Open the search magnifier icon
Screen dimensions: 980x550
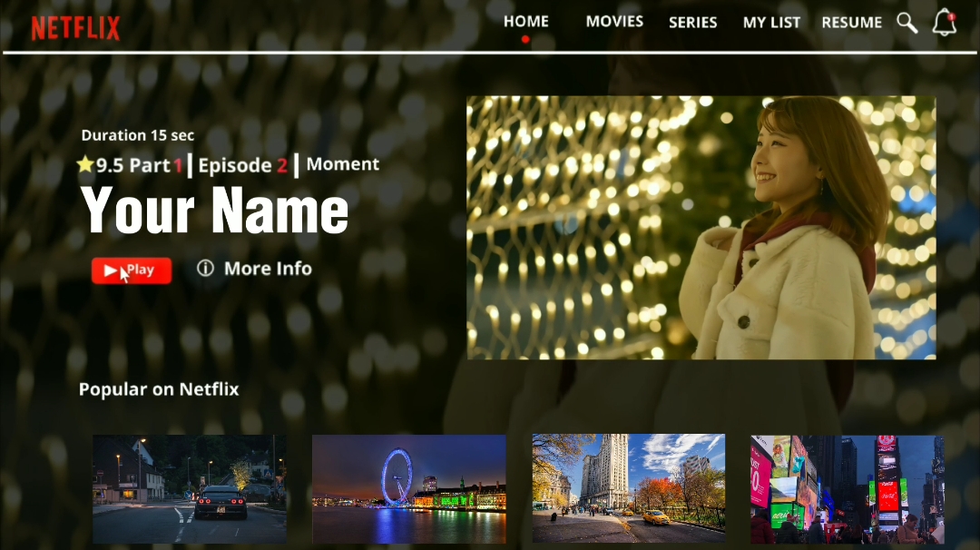[x=906, y=23]
